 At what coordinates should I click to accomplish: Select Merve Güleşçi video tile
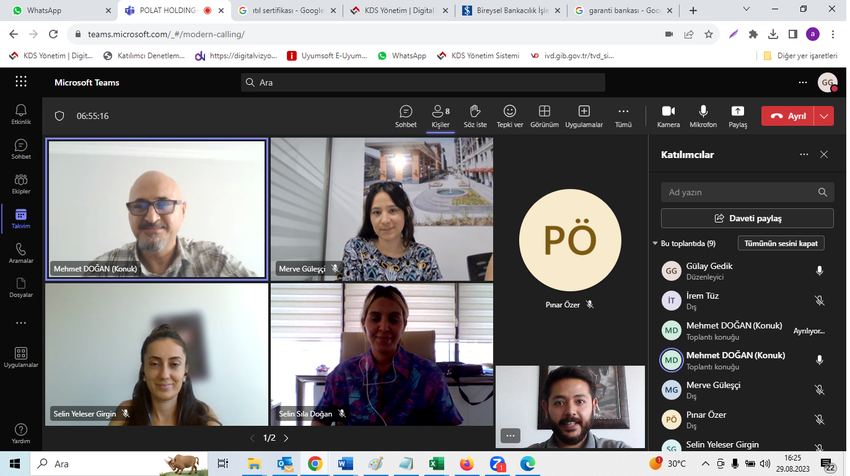382,209
